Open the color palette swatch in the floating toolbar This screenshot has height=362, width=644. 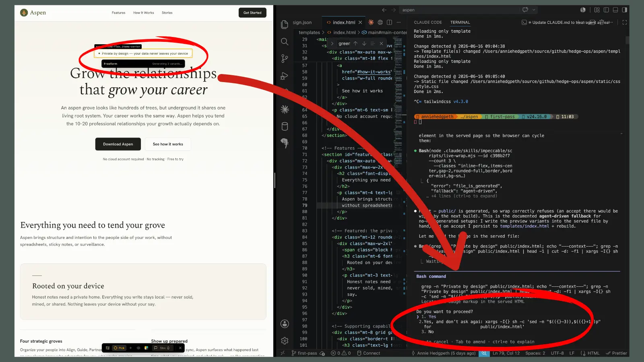coord(146,348)
